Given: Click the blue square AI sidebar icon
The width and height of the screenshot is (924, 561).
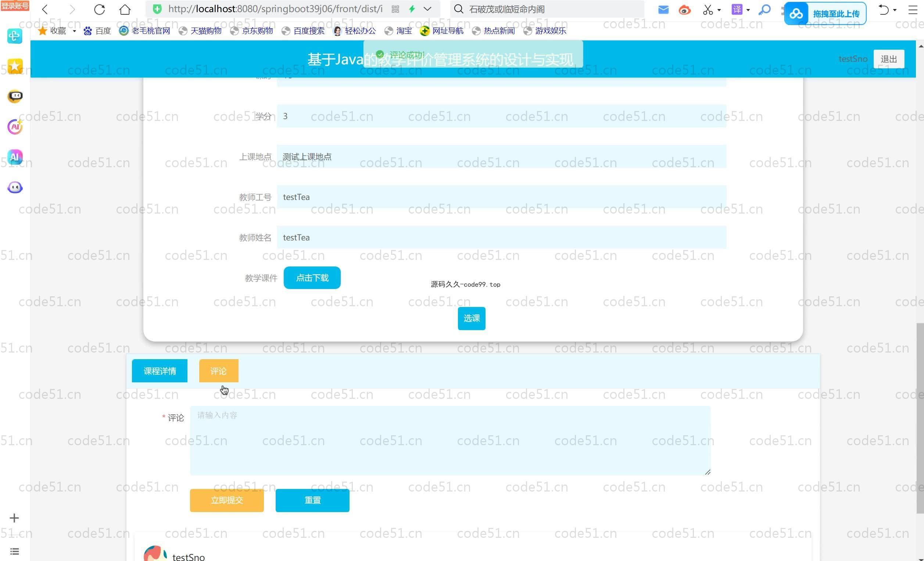Looking at the screenshot, I should (15, 157).
